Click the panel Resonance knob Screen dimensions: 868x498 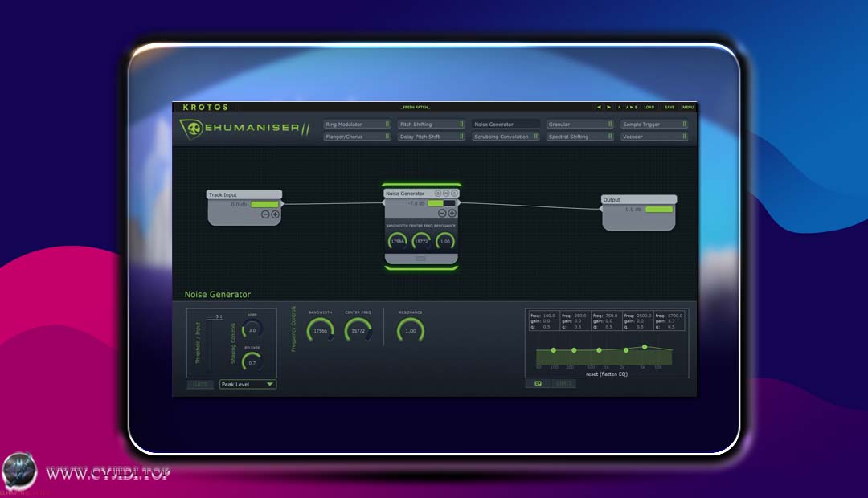pyautogui.click(x=410, y=331)
